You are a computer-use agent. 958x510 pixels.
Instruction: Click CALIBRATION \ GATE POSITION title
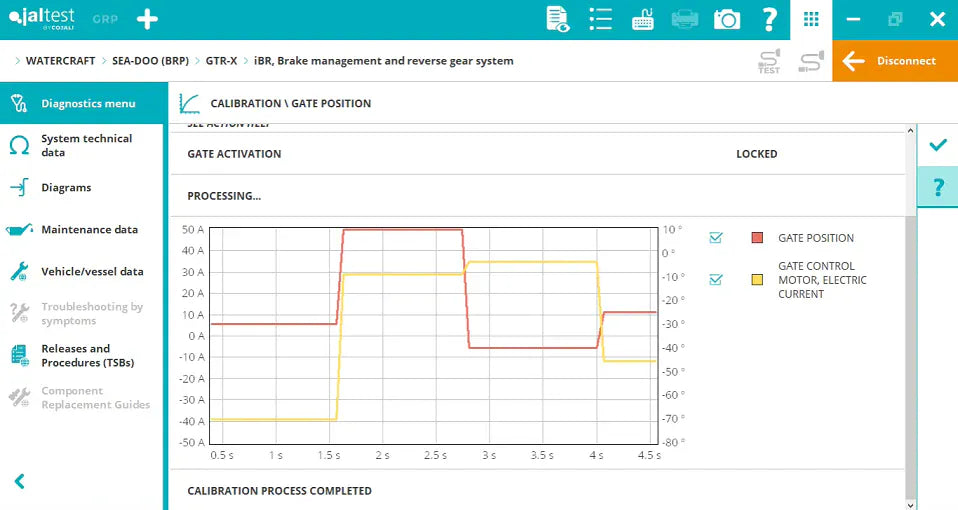tap(291, 103)
